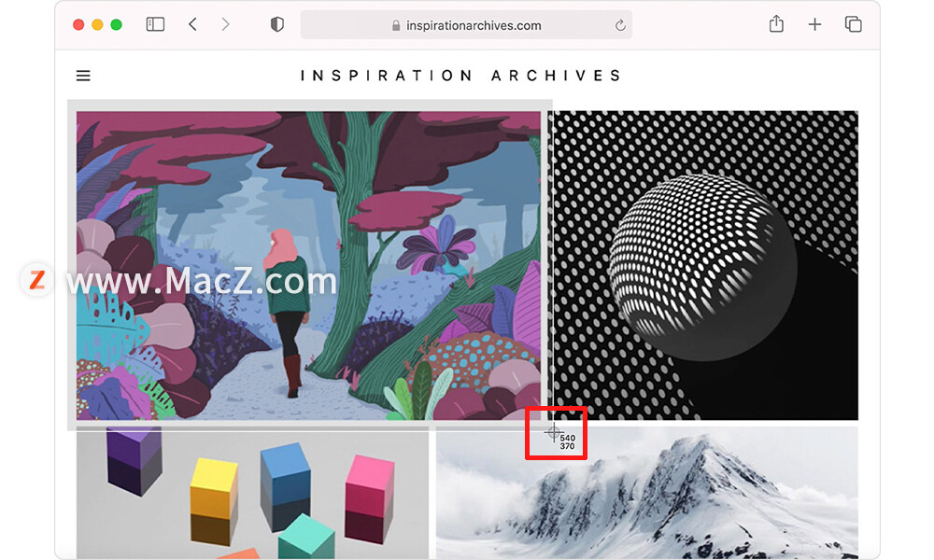
Task: Open the colorful cubes image thumbnail
Action: coord(252,493)
